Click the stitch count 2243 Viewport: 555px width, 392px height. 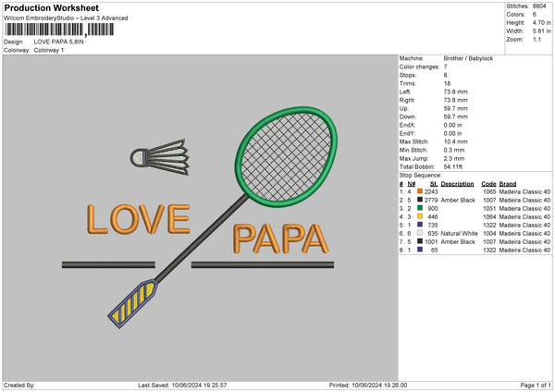(x=431, y=191)
